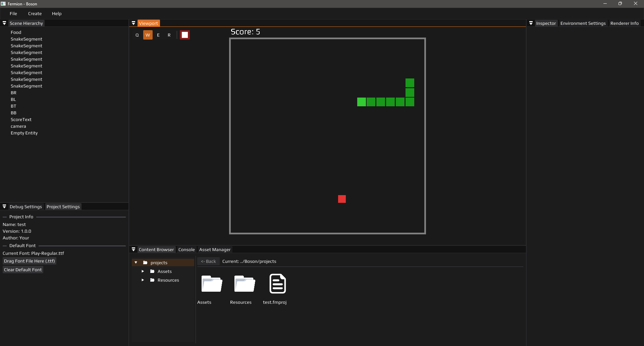644x346 pixels.
Task: Switch to the Console tab
Action: 186,250
